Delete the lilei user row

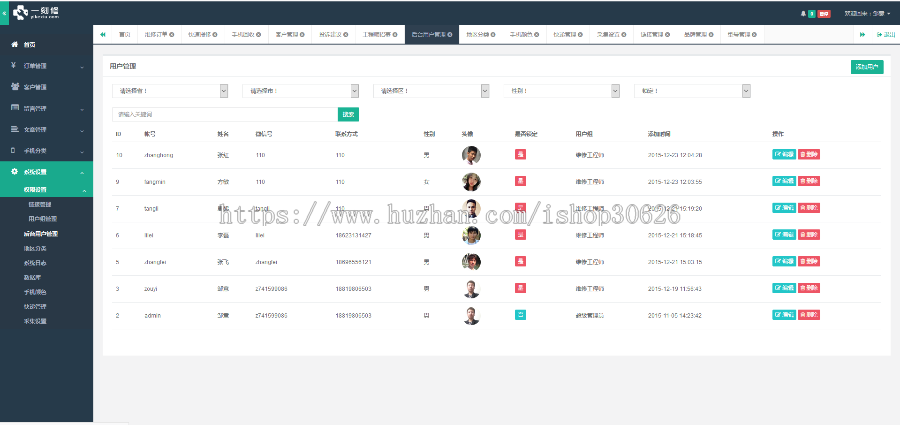click(x=809, y=234)
